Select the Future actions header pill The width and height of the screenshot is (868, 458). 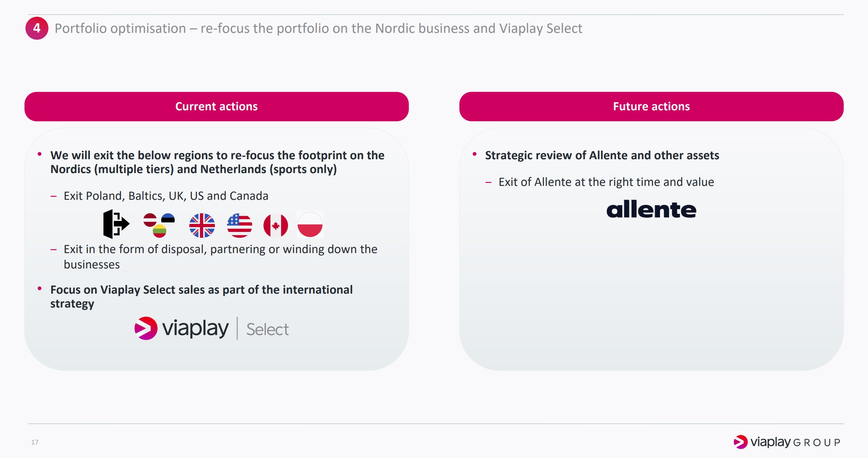(651, 106)
